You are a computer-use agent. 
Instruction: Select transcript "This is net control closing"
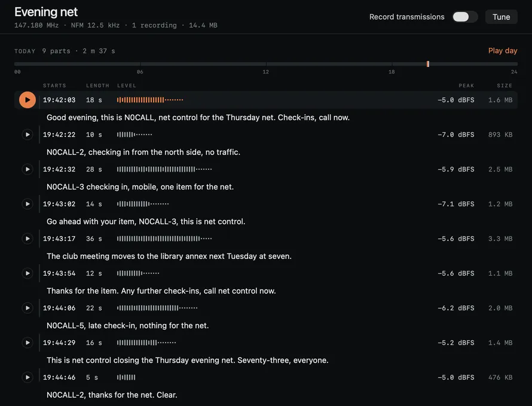(188, 360)
